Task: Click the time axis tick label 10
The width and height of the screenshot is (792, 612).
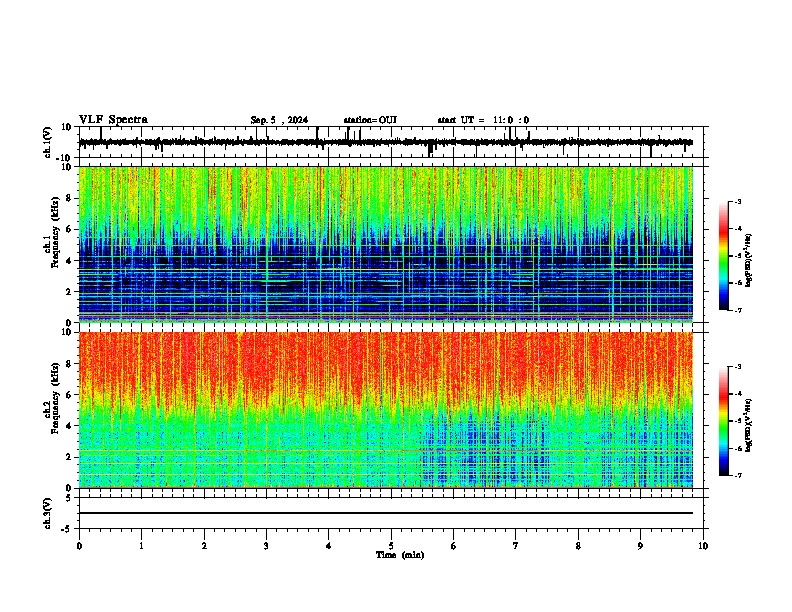Action: 703,546
